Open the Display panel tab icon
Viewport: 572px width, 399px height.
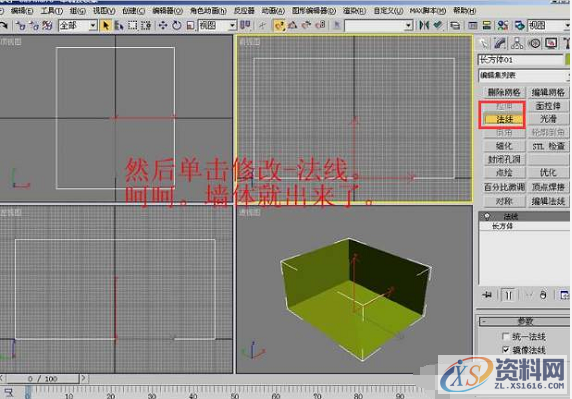pos(551,43)
